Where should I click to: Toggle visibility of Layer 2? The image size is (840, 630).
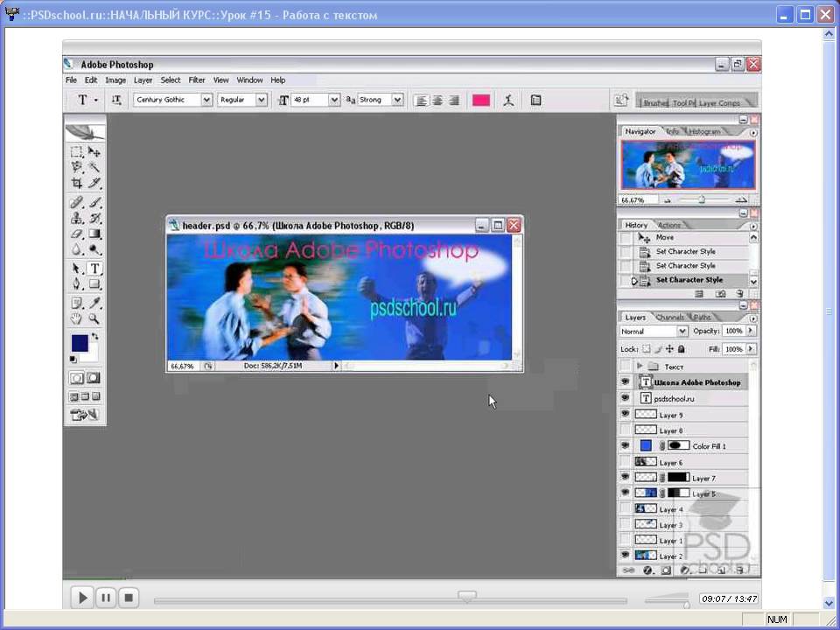(625, 556)
